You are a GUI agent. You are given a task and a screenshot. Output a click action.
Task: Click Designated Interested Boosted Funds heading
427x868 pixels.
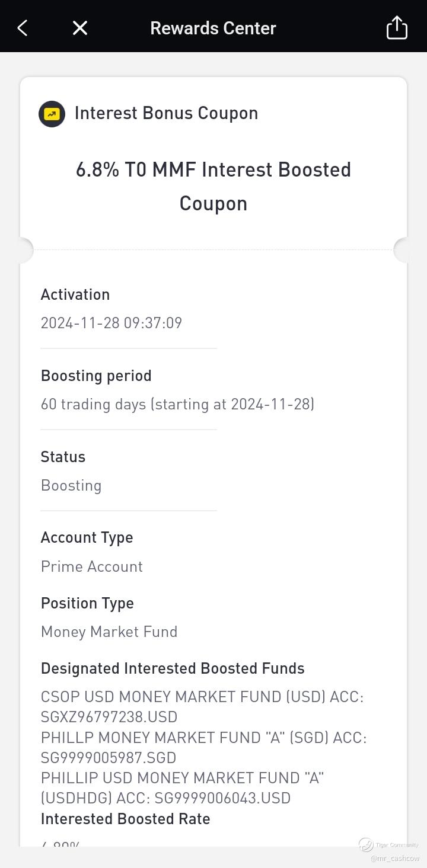pos(173,668)
